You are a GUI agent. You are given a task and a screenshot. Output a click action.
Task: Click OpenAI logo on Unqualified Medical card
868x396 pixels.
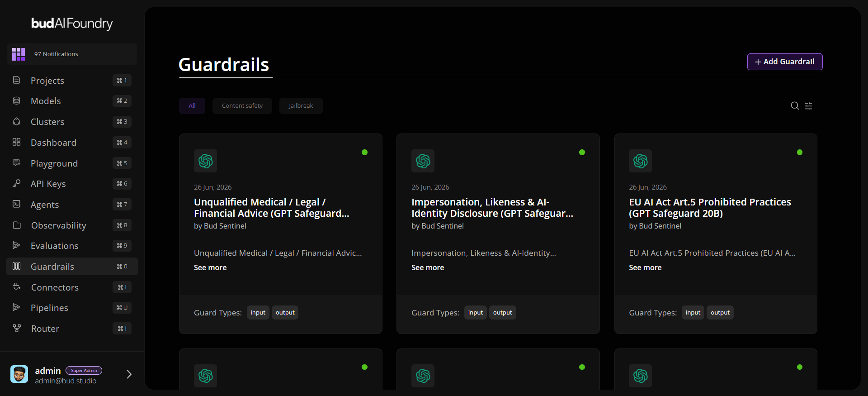click(x=205, y=161)
